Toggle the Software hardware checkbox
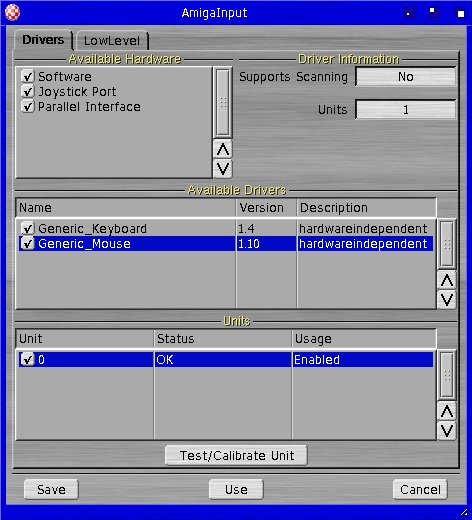472x520 pixels. pyautogui.click(x=28, y=76)
